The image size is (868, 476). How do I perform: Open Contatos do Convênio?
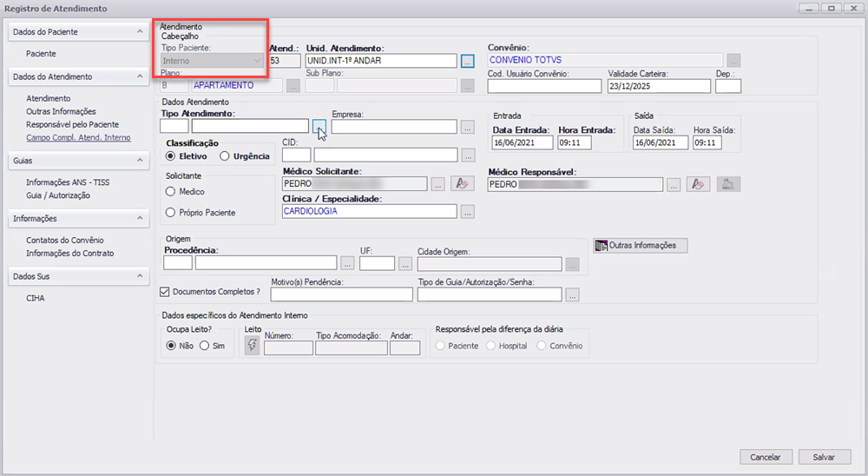[x=65, y=241]
